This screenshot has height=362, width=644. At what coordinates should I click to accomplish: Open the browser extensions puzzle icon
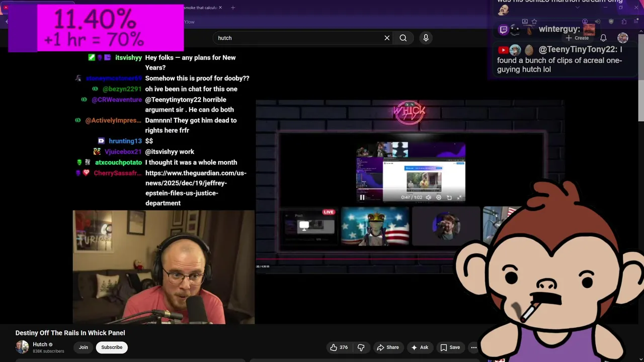tap(624, 22)
